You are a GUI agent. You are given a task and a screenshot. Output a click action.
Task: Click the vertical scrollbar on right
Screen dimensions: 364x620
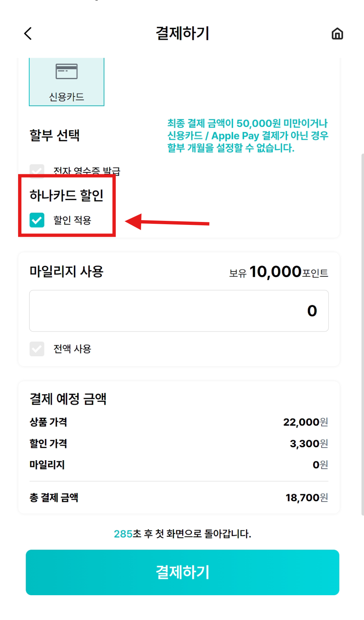pyautogui.click(x=362, y=333)
